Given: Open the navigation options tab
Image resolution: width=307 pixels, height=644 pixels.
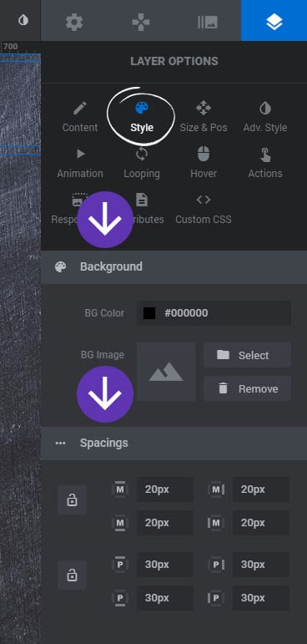Looking at the screenshot, I should [x=141, y=22].
